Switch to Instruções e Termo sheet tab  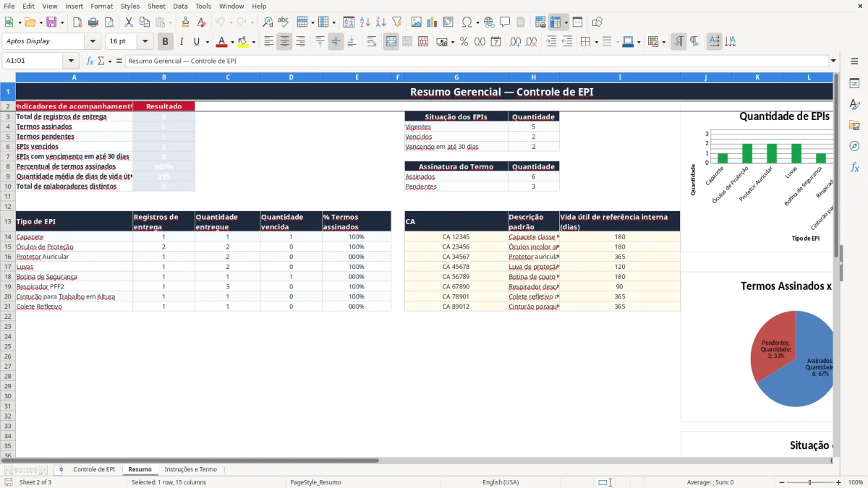pyautogui.click(x=191, y=469)
